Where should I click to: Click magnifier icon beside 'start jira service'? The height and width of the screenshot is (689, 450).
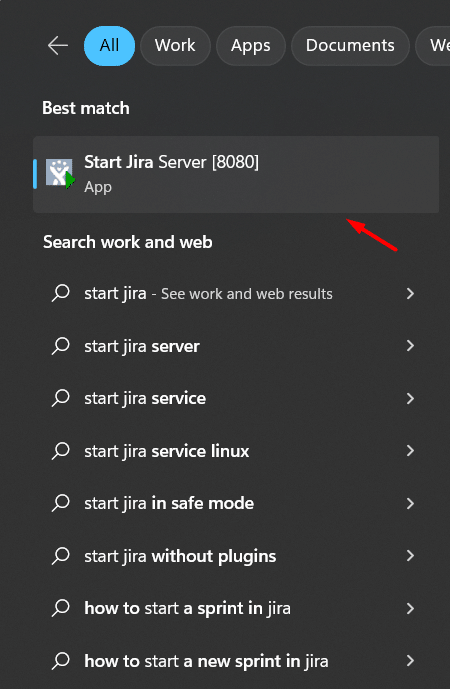61,398
